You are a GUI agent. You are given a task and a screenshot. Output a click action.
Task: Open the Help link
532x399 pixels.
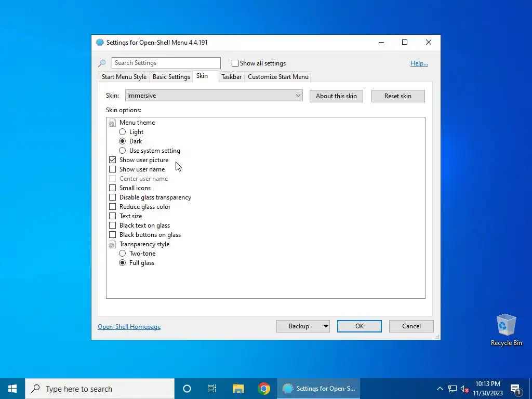(419, 63)
